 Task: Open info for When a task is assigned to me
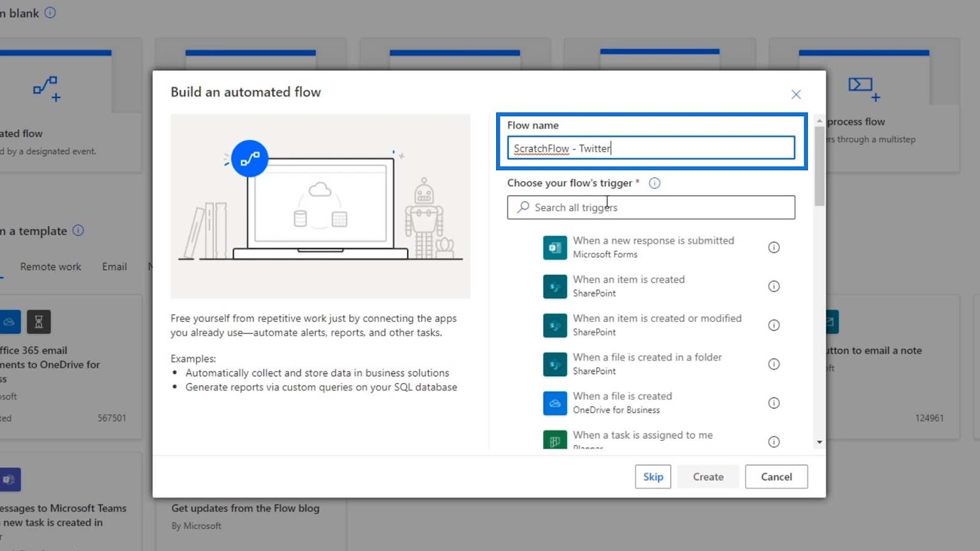tap(774, 441)
